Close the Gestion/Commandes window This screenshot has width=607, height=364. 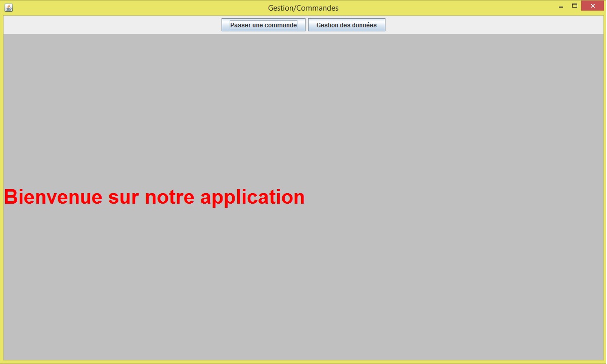(x=592, y=6)
